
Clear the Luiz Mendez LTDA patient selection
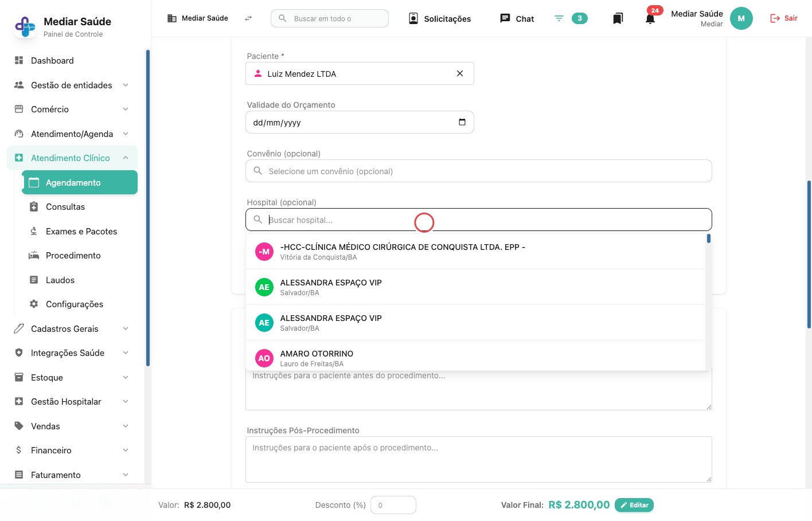460,73
